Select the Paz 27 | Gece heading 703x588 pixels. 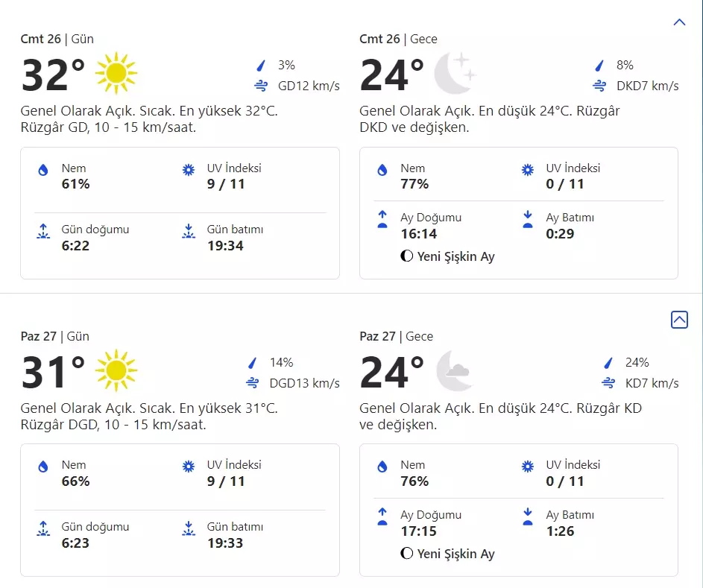pos(396,336)
